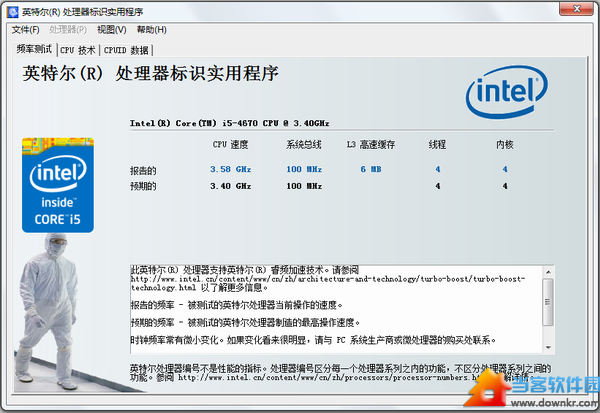Click reported system bus 100 MHz
Image resolution: width=600 pixels, height=413 pixels.
point(304,169)
